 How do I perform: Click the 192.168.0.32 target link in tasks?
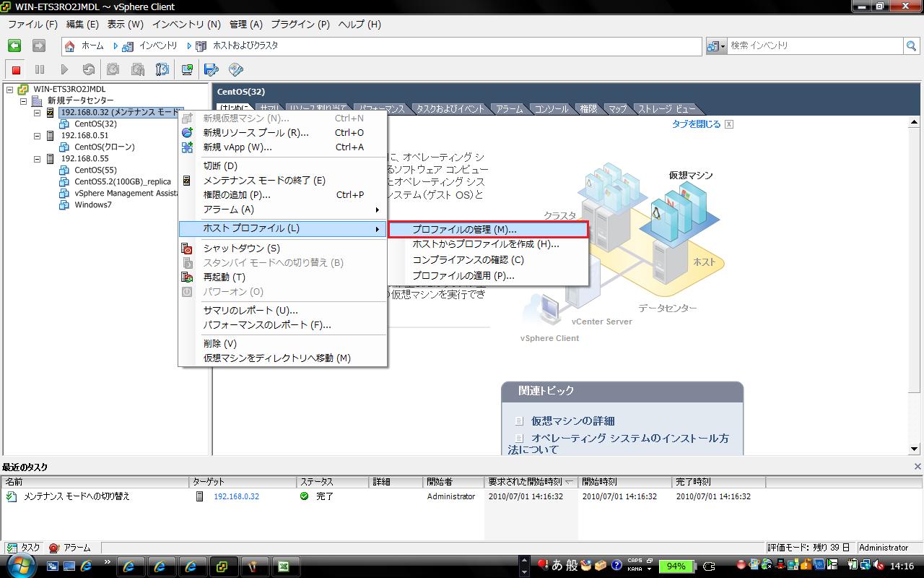coord(236,496)
